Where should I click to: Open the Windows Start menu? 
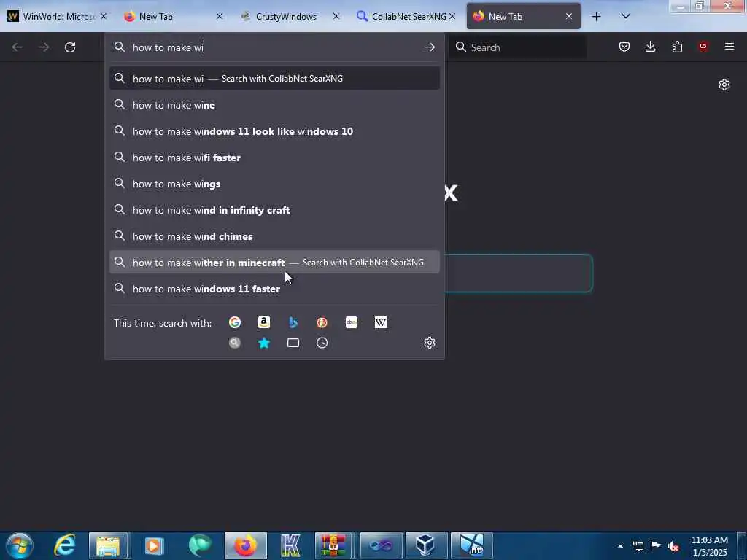(x=20, y=545)
